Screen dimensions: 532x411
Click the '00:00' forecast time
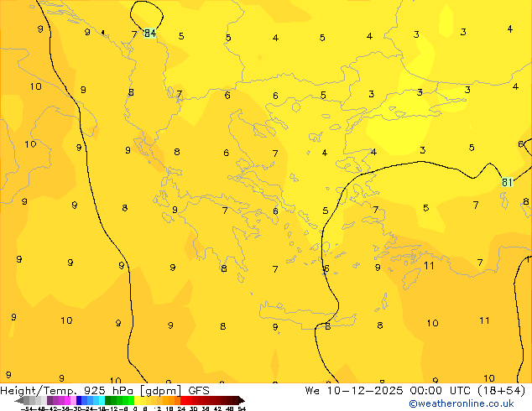click(x=425, y=391)
